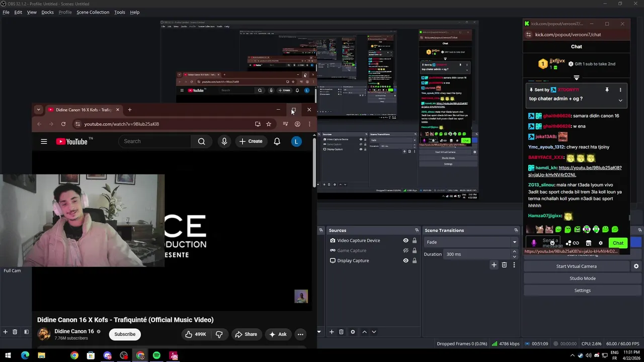The width and height of the screenshot is (644, 362).
Task: Remove selected source with trash icon
Action: 341,332
